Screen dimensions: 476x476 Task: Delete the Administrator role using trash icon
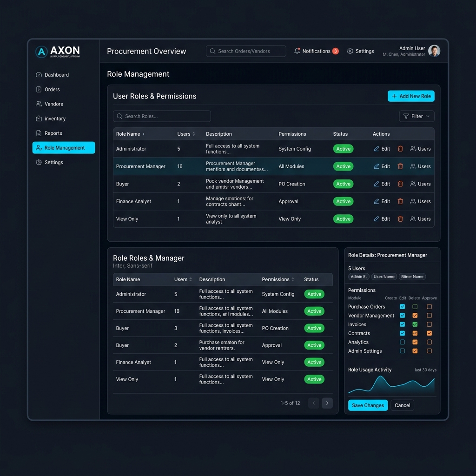coord(400,149)
